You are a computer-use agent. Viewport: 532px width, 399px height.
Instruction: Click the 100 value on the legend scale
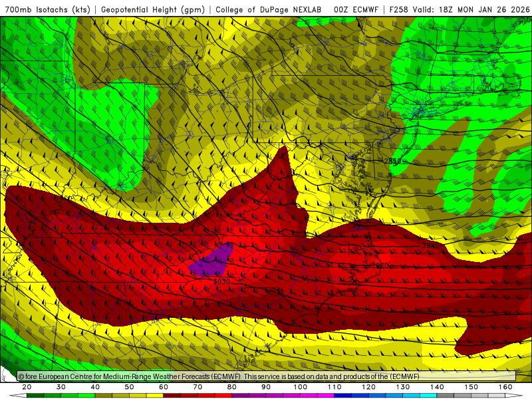pyautogui.click(x=301, y=387)
